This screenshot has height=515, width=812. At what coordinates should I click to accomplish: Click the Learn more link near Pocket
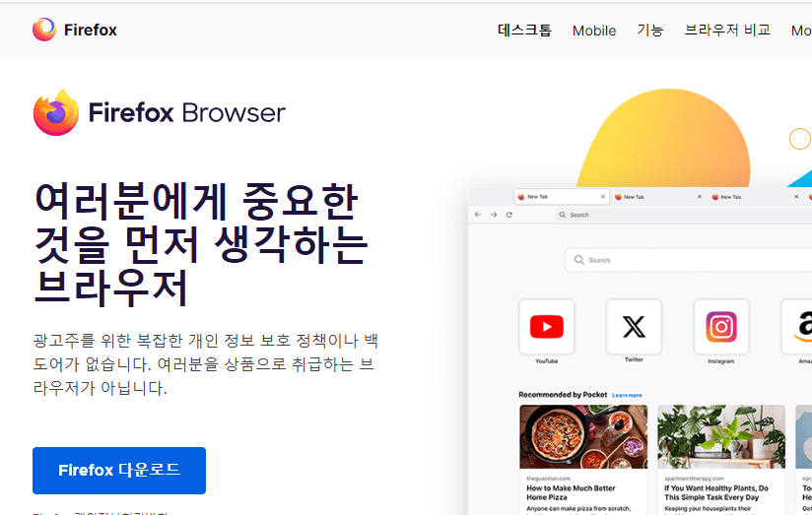coord(627,396)
